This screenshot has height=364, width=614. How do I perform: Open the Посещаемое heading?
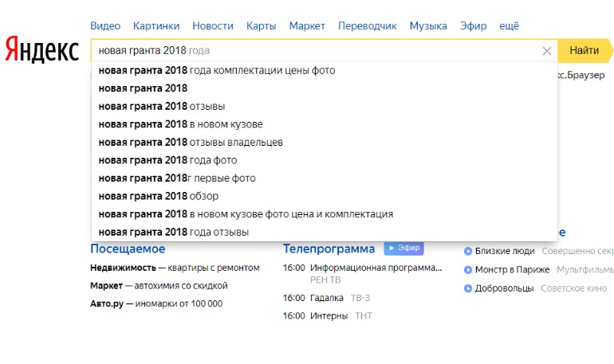(128, 249)
